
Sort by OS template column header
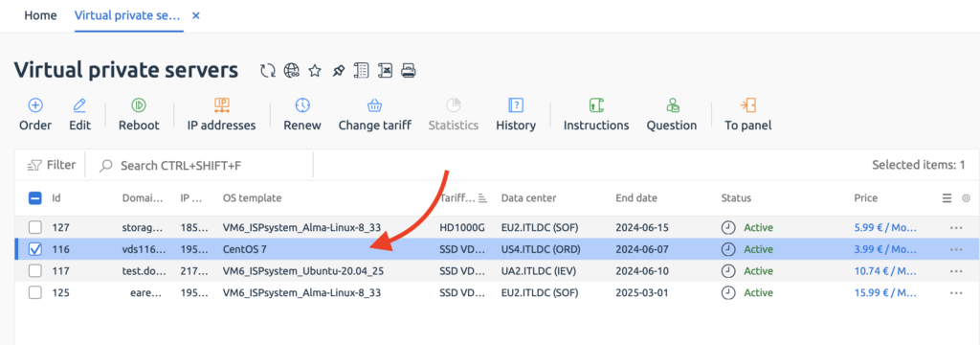tap(252, 197)
